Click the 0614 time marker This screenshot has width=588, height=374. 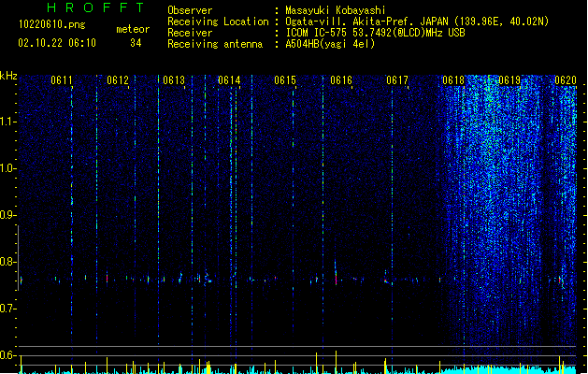pos(229,80)
